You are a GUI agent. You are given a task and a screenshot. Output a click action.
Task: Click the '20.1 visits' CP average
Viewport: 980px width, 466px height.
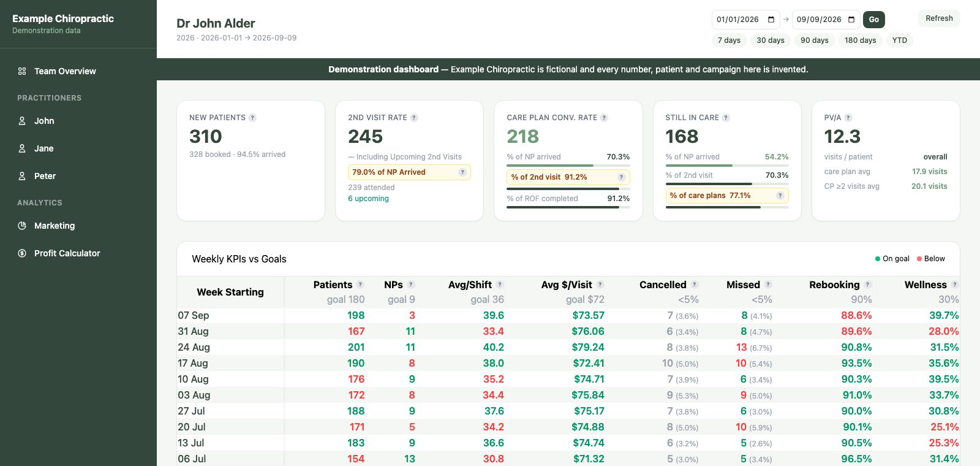point(929,186)
